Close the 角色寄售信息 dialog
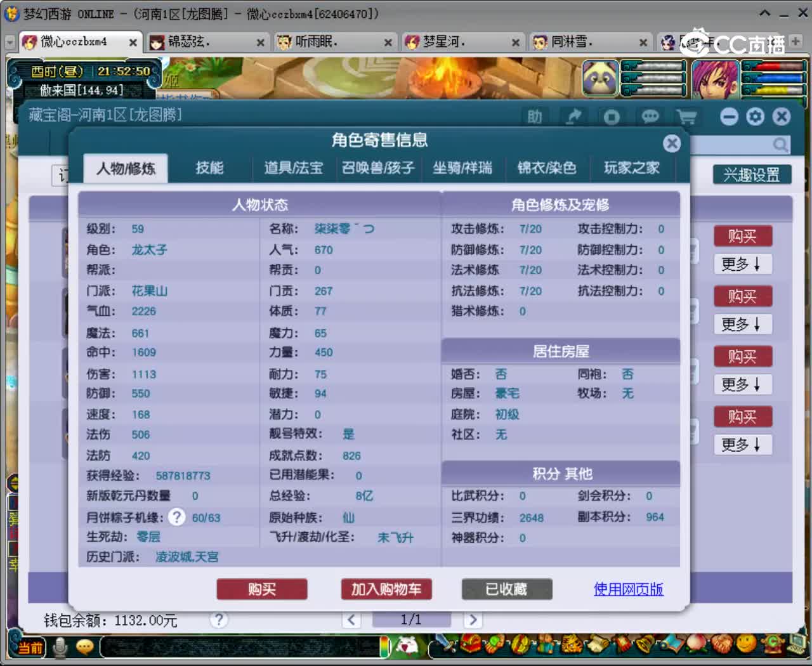The image size is (812, 666). coord(672,143)
